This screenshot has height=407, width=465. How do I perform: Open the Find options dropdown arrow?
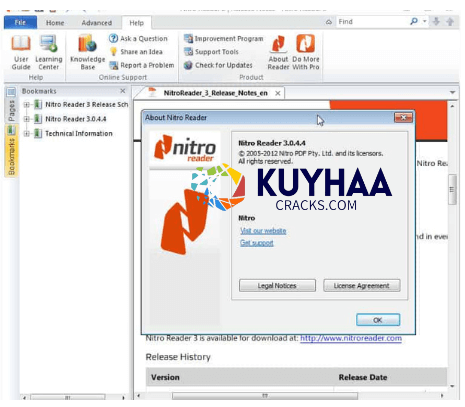click(425, 21)
